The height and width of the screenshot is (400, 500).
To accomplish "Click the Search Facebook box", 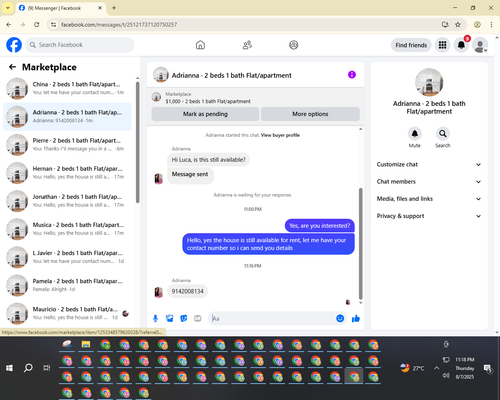I will 80,45.
